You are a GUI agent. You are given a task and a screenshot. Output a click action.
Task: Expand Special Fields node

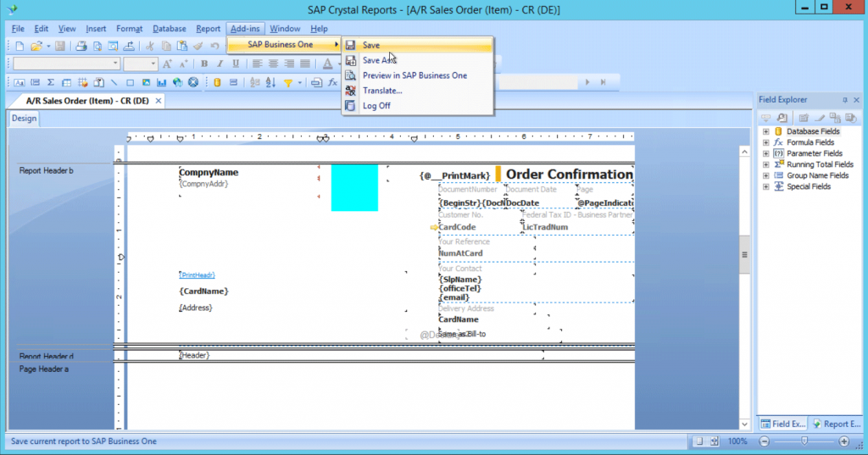[766, 187]
